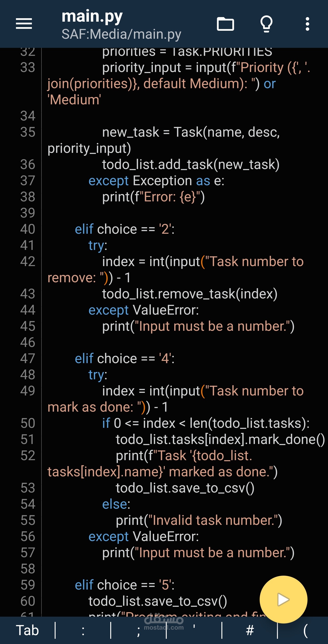Viewport: 328px width, 644px height.
Task: Click the "elif choice == '2':" line
Action: click(125, 229)
